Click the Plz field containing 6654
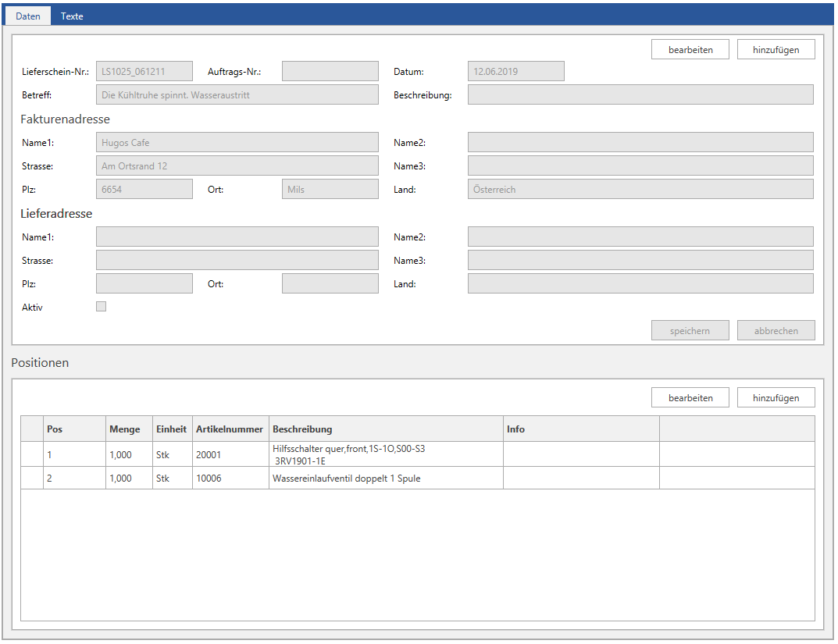 click(144, 190)
